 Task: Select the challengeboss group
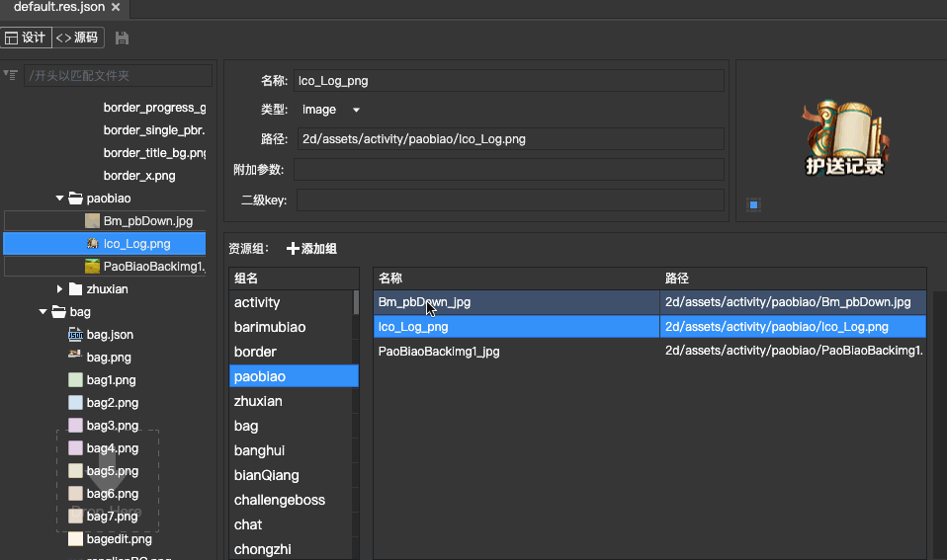291,501
